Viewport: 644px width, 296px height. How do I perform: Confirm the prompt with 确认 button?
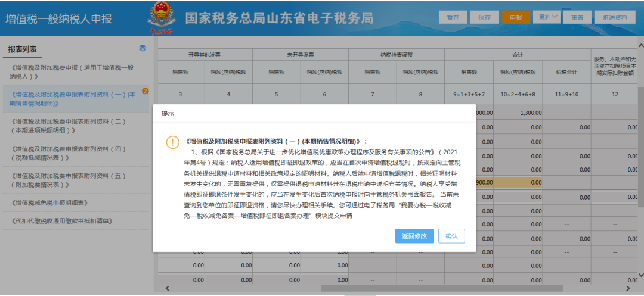pyautogui.click(x=452, y=236)
